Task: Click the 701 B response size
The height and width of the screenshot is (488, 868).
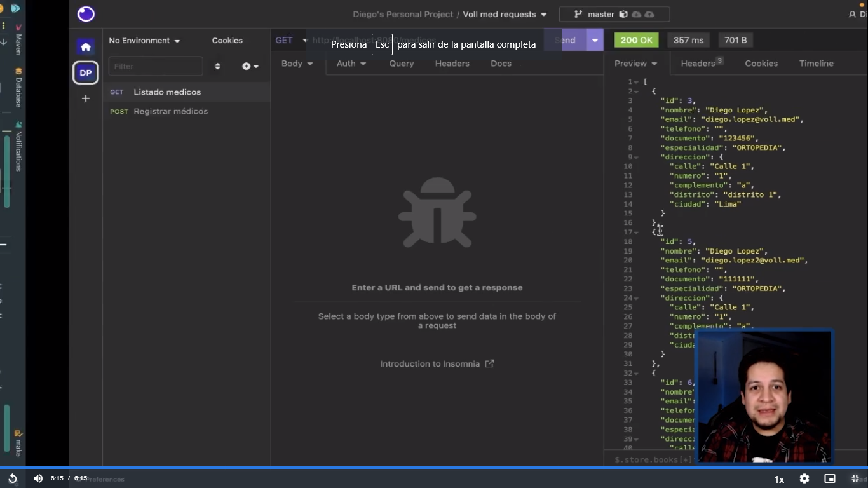Action: [736, 40]
